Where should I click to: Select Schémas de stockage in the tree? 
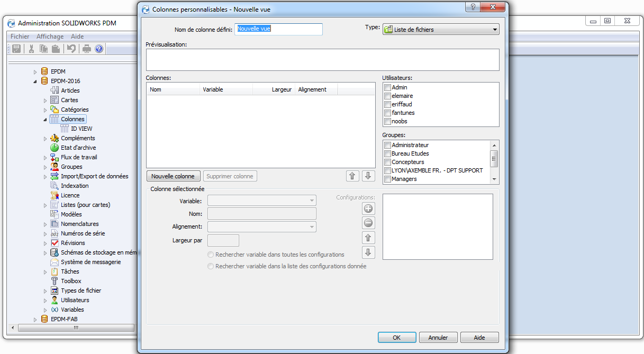[x=99, y=252]
